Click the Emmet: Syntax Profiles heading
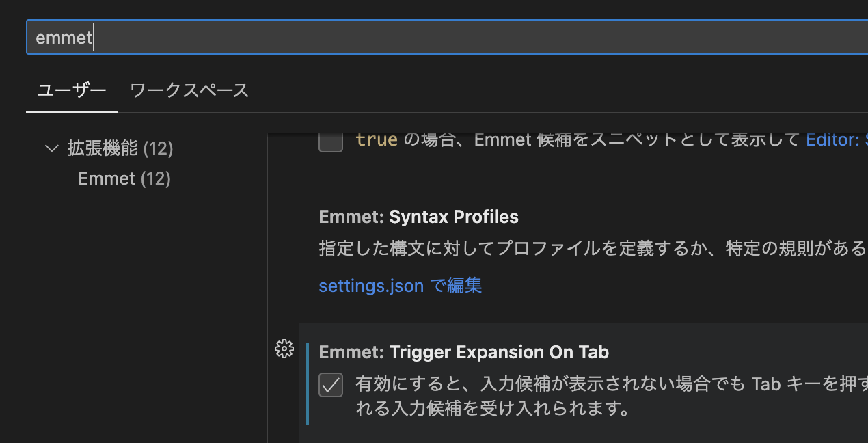 (418, 217)
